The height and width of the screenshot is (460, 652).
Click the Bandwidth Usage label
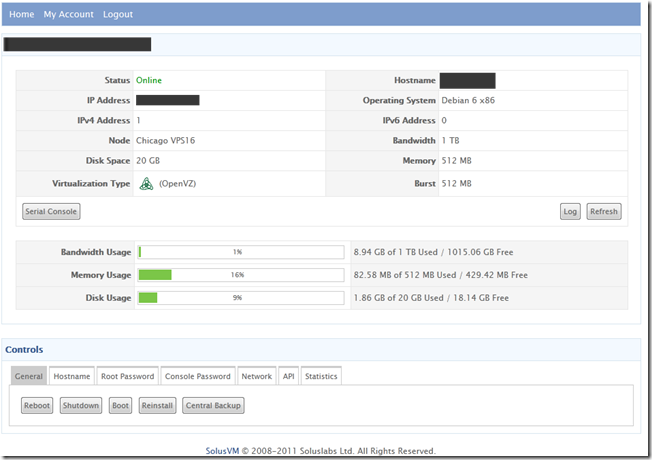click(96, 252)
